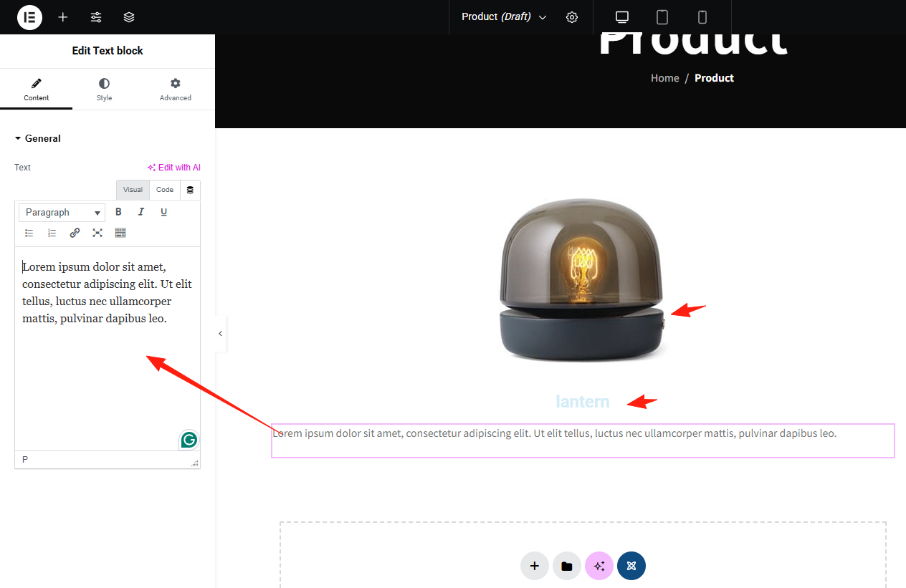Screen dimensions: 906x588
Task: Switch to tablet preview mode
Action: click(662, 17)
